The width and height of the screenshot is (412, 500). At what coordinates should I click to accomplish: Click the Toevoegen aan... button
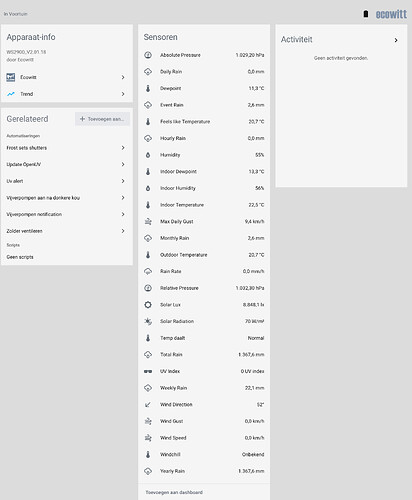[x=102, y=119]
